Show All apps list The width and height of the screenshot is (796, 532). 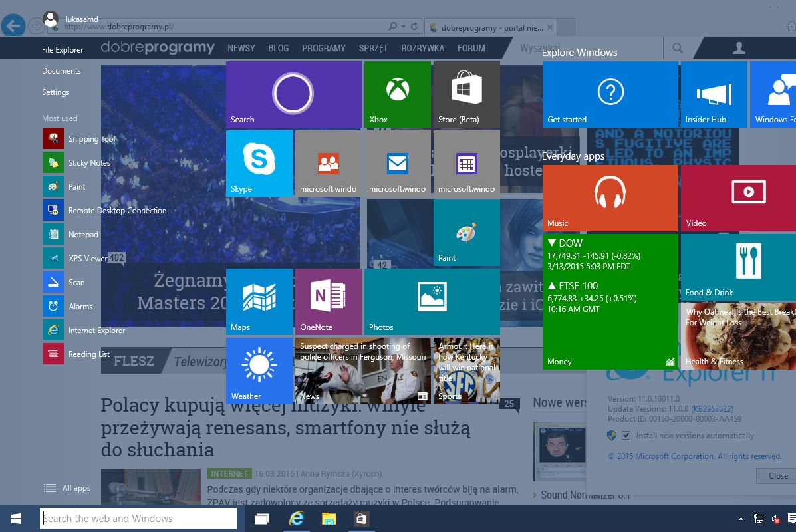67,488
